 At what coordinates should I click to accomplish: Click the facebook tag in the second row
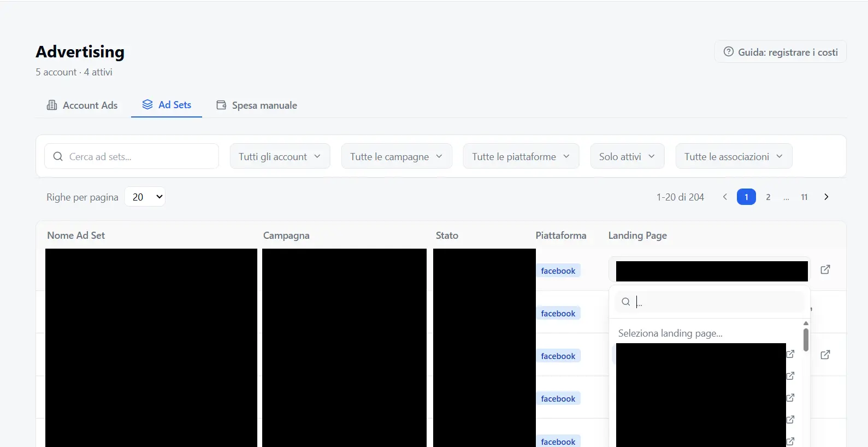558,313
